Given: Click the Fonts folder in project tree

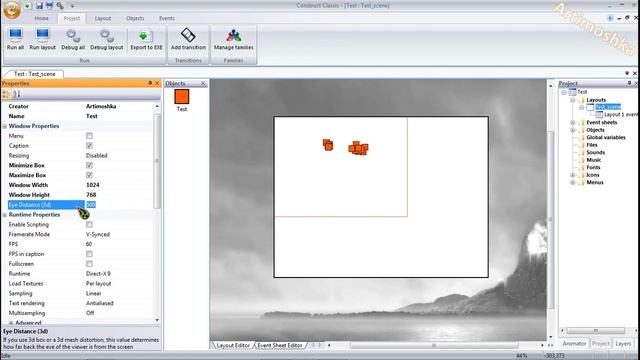Looking at the screenshot, I should coord(593,167).
